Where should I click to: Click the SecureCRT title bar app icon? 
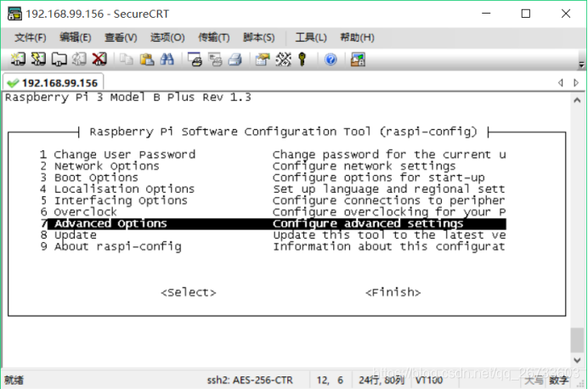[x=15, y=14]
